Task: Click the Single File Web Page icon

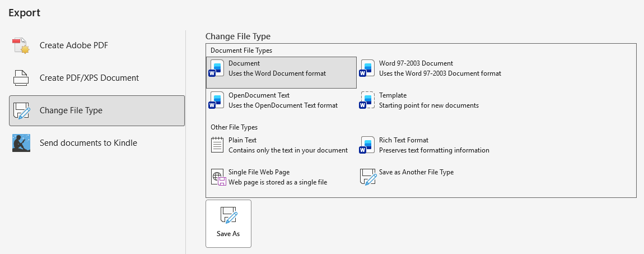Action: click(217, 177)
